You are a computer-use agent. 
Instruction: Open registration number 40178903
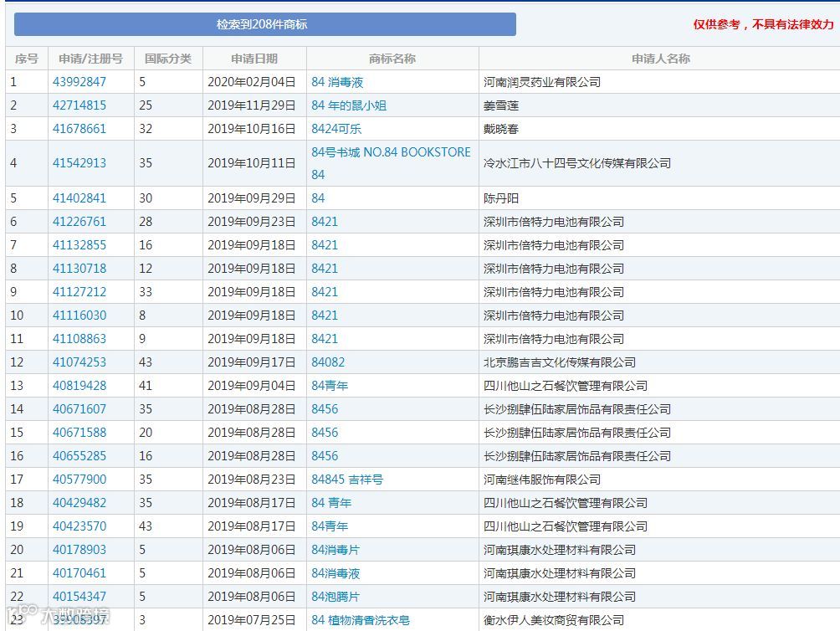pyautogui.click(x=79, y=550)
